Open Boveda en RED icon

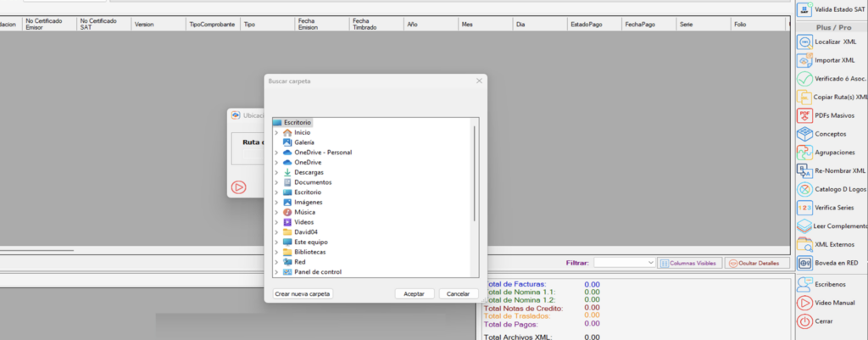(804, 263)
